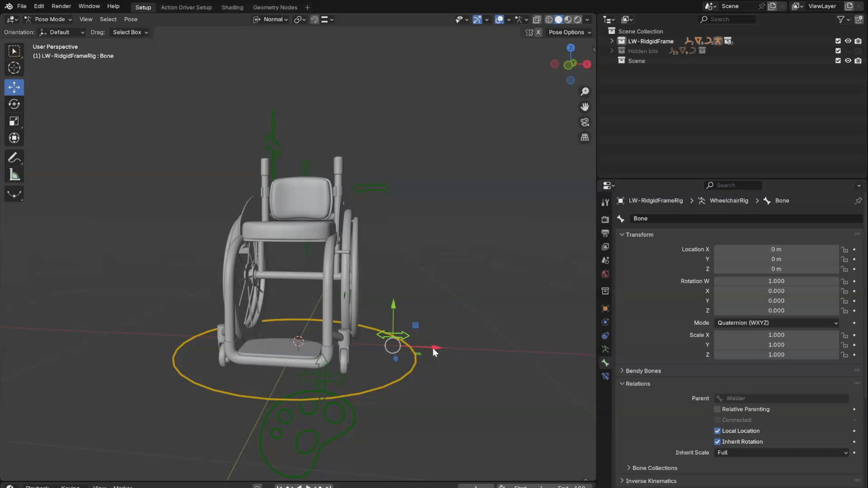Open the Inherit Scale dropdown
Viewport: 868px width, 488px height.
click(x=782, y=453)
